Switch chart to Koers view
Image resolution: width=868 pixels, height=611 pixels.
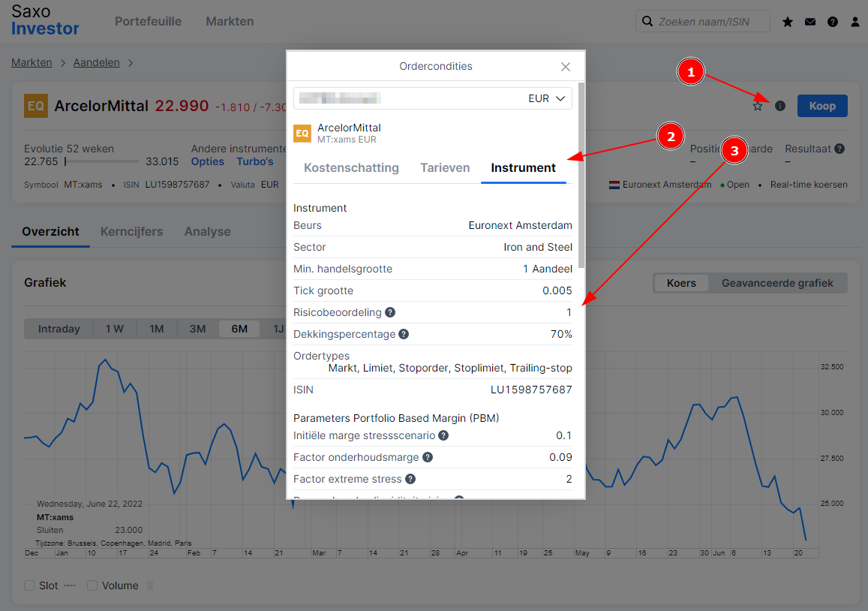point(681,283)
